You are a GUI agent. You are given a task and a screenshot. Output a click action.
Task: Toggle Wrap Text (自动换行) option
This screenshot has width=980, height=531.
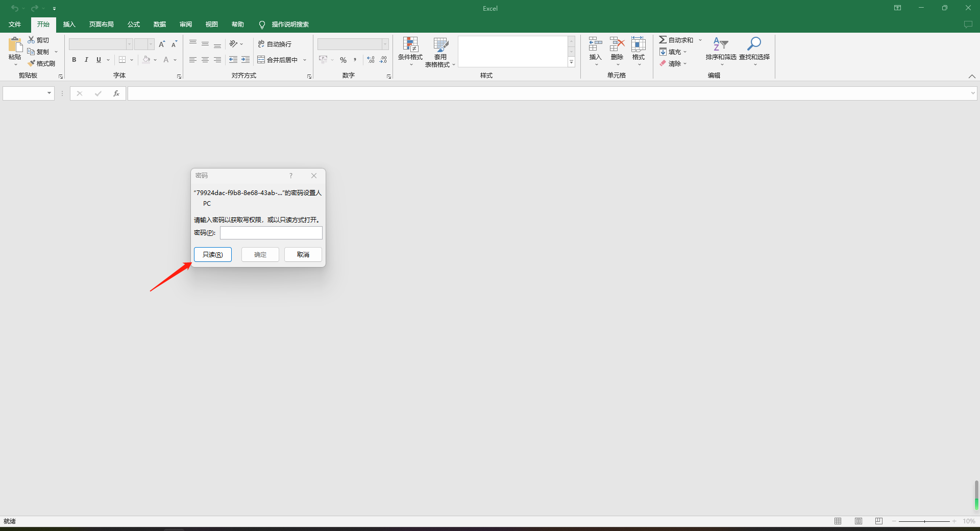(x=275, y=44)
